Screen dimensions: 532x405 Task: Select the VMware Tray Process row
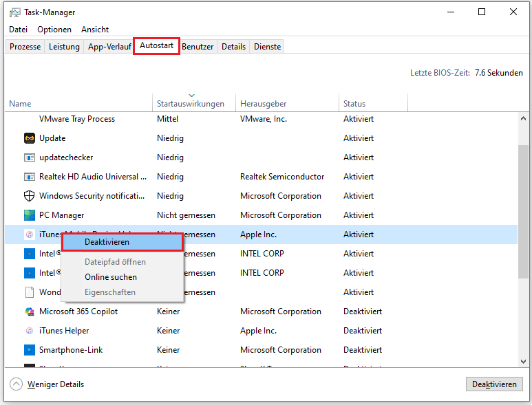[x=262, y=119]
